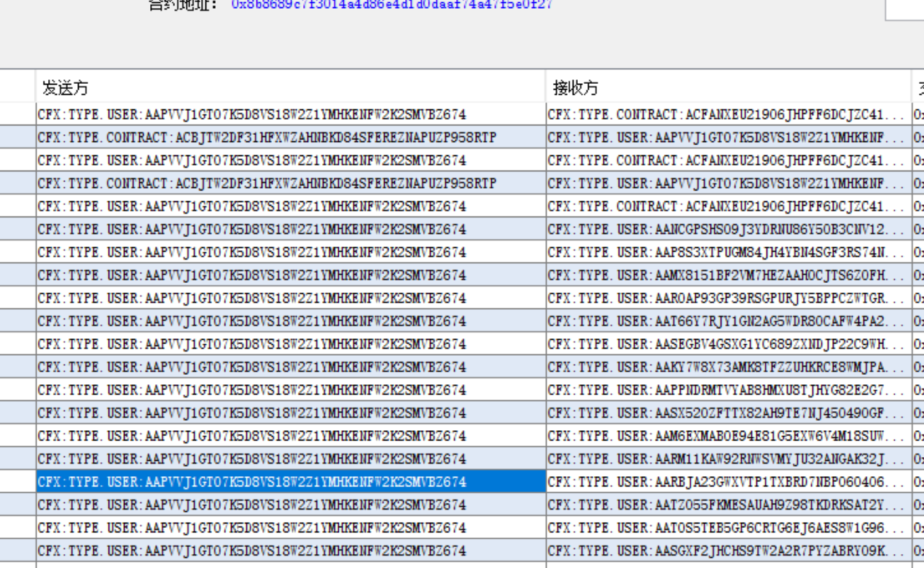Image resolution: width=924 pixels, height=568 pixels.
Task: Select receiver cell starting AAT66Y7RJY1GN2
Action: [x=729, y=321]
